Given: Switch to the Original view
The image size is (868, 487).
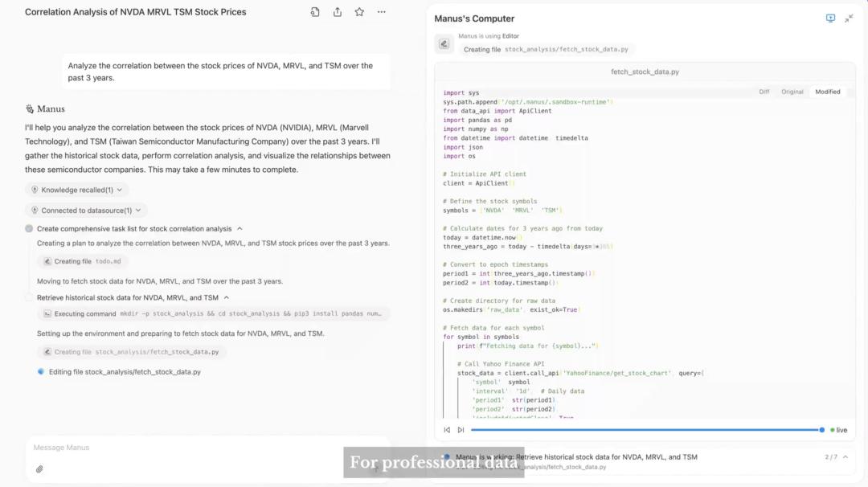Looking at the screenshot, I should pyautogui.click(x=792, y=92).
